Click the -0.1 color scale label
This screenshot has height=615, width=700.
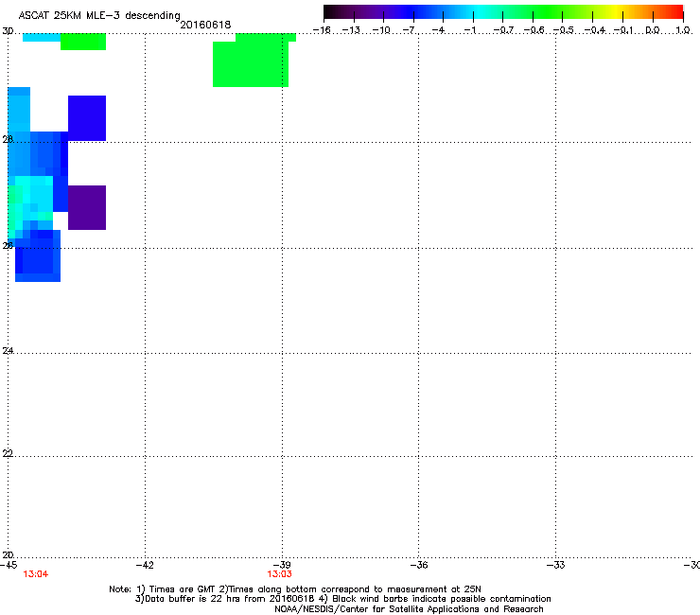pos(623,30)
